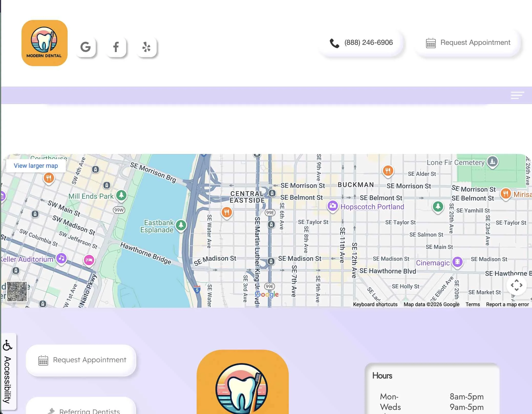Image resolution: width=532 pixels, height=414 pixels.
Task: Click the Terms link below the map
Action: click(472, 304)
